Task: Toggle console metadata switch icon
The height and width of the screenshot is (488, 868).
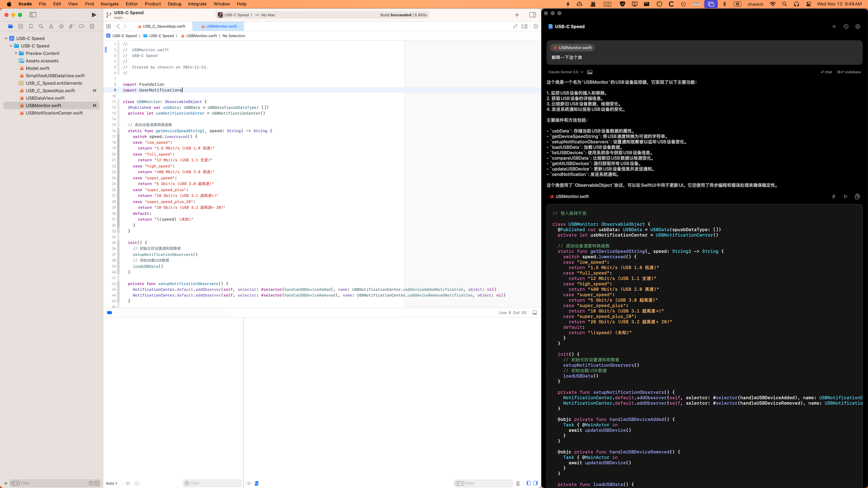Action: pyautogui.click(x=257, y=483)
